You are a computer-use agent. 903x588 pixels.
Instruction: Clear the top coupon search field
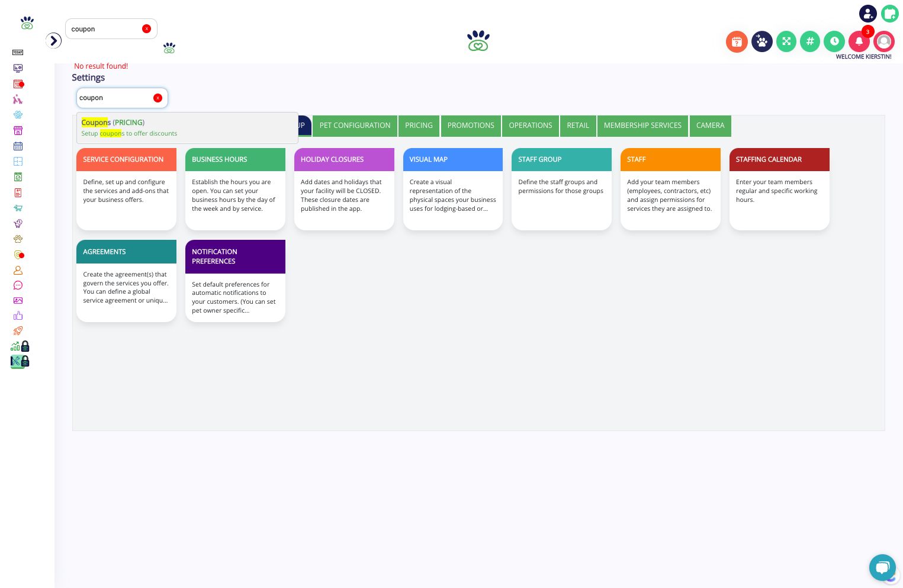tap(146, 29)
